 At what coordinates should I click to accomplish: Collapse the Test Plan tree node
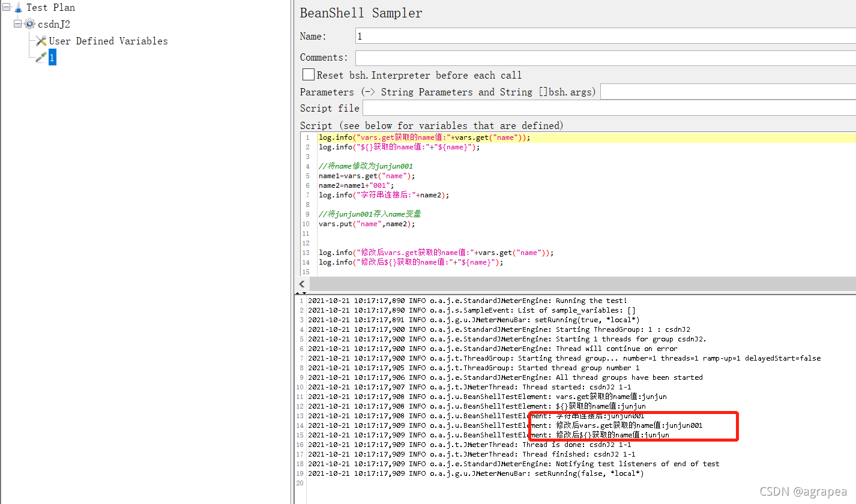click(6, 7)
